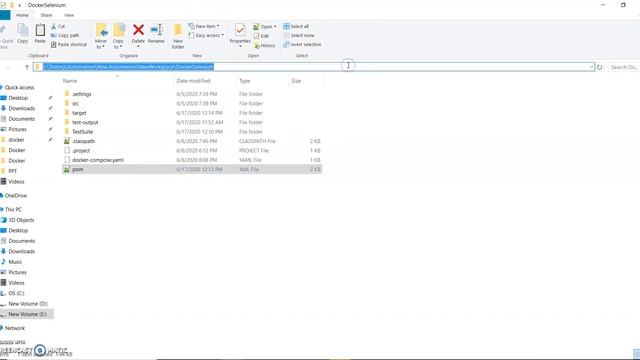The image size is (640, 360).
Task: Click Select all
Action: pyautogui.click(x=296, y=26)
